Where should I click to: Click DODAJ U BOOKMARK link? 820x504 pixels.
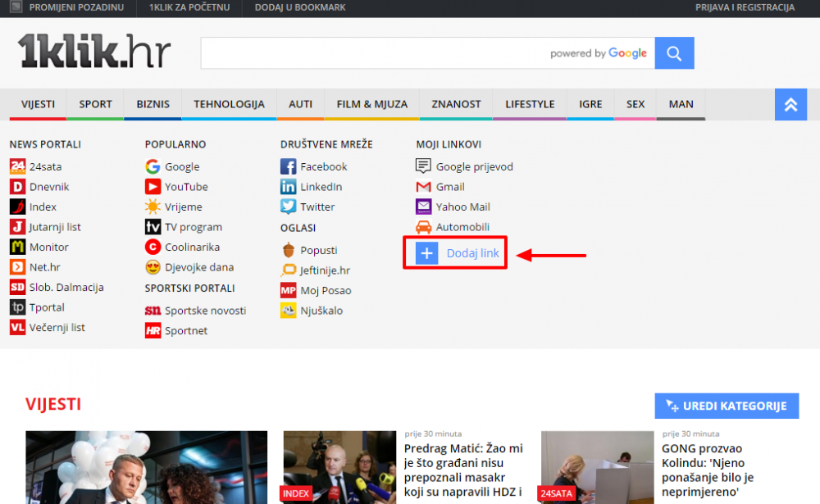pos(300,7)
